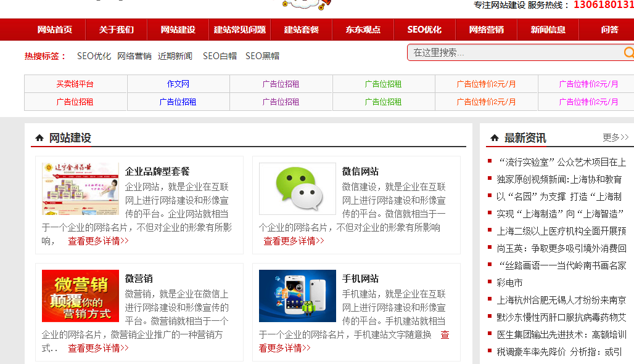Select SEO优化 in the navigation bar
Viewport: 634px width, 364px height.
[424, 29]
